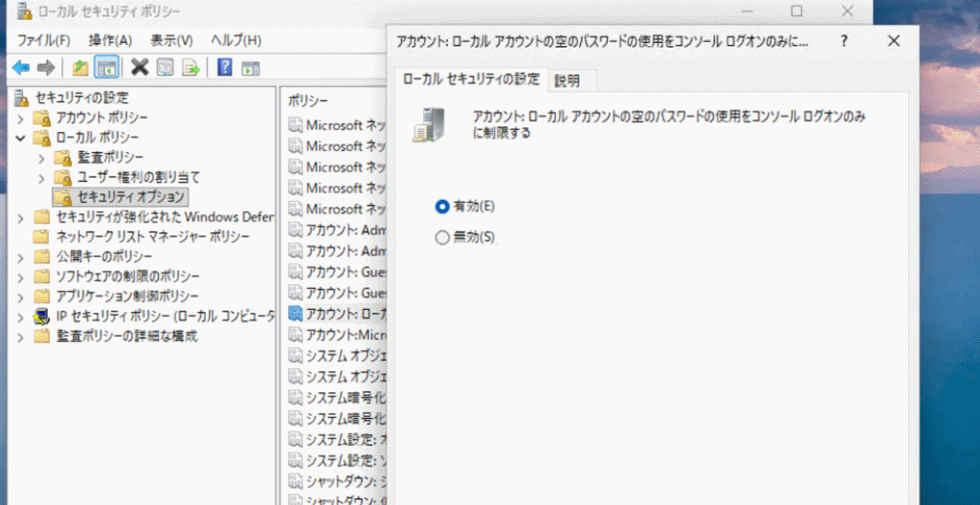Select the 無効(S) radio button
Image resolution: width=980 pixels, height=505 pixels.
tap(442, 237)
